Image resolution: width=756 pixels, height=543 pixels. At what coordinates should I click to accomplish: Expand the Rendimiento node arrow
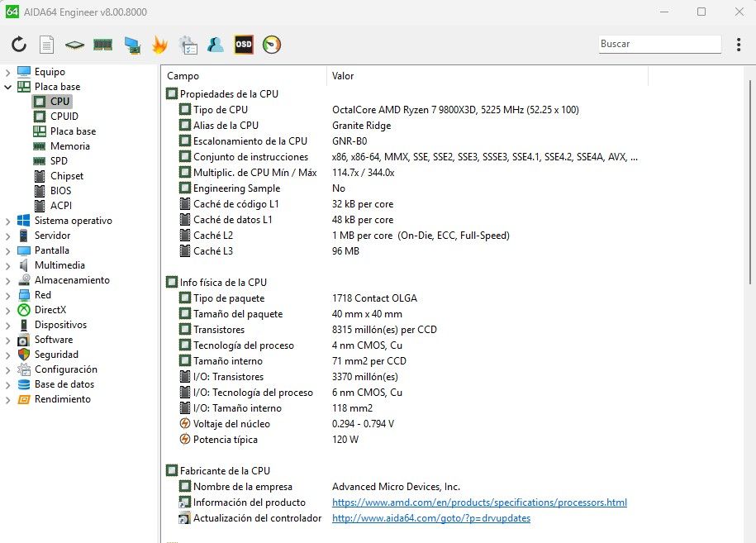[7, 400]
